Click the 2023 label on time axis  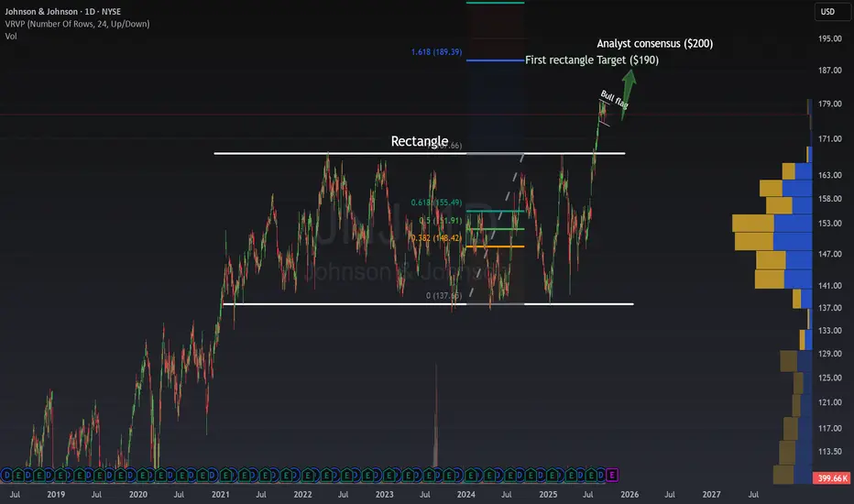pyautogui.click(x=384, y=495)
